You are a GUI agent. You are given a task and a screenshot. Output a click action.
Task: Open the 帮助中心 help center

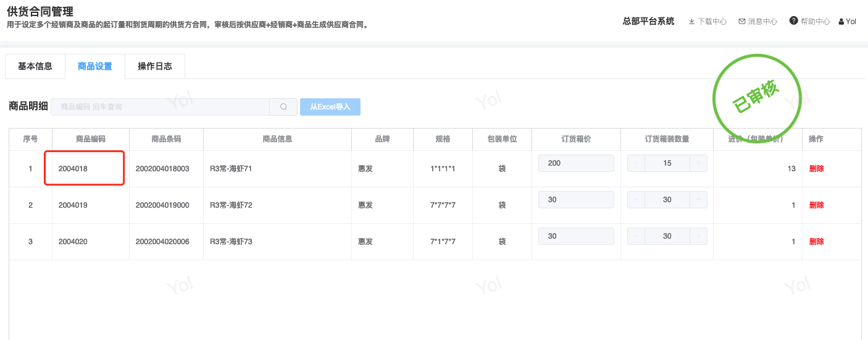pos(809,22)
